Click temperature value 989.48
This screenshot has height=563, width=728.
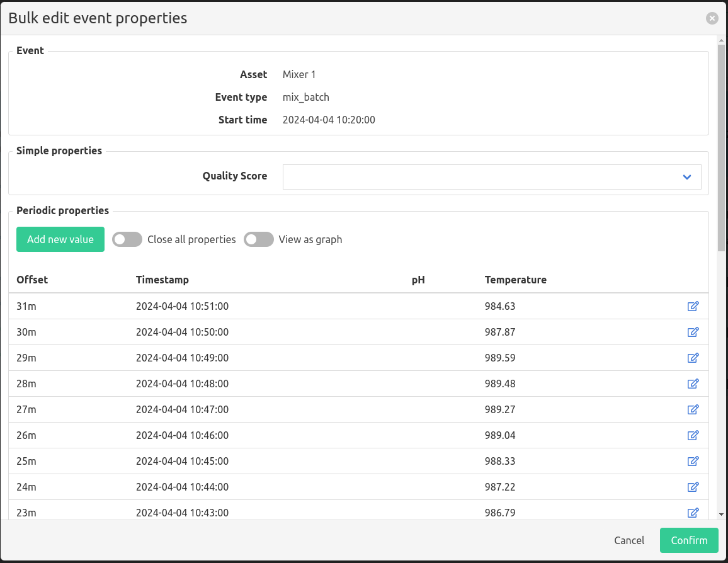(x=500, y=384)
